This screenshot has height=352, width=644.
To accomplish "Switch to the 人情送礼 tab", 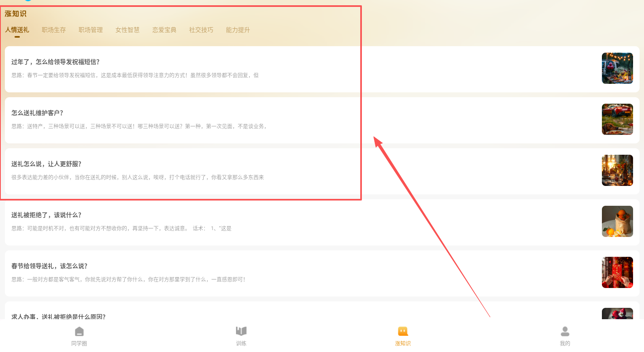I will [x=17, y=30].
